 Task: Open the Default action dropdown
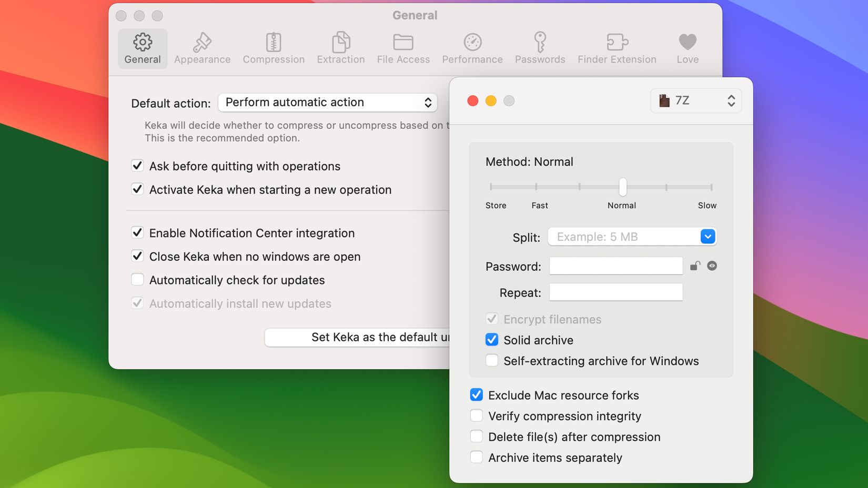[x=327, y=103]
